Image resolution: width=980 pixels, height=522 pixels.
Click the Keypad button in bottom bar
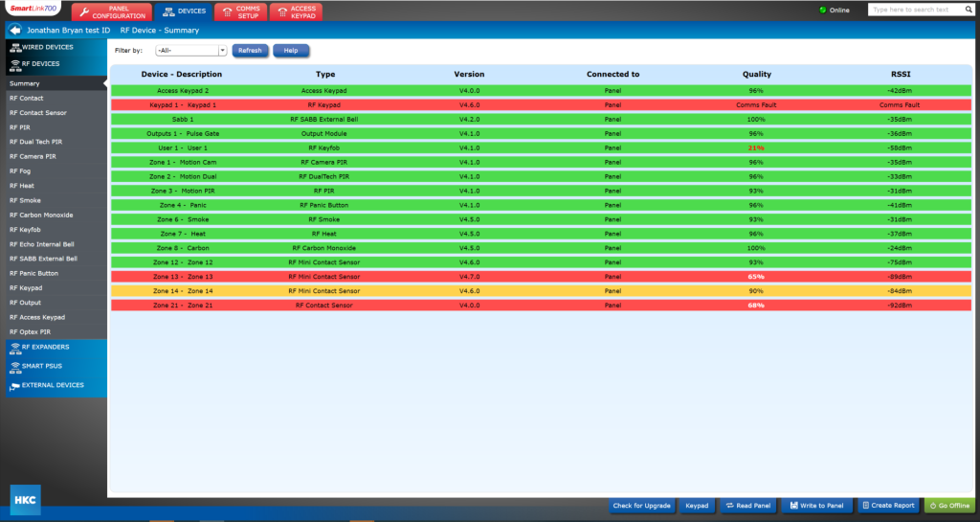tap(697, 506)
